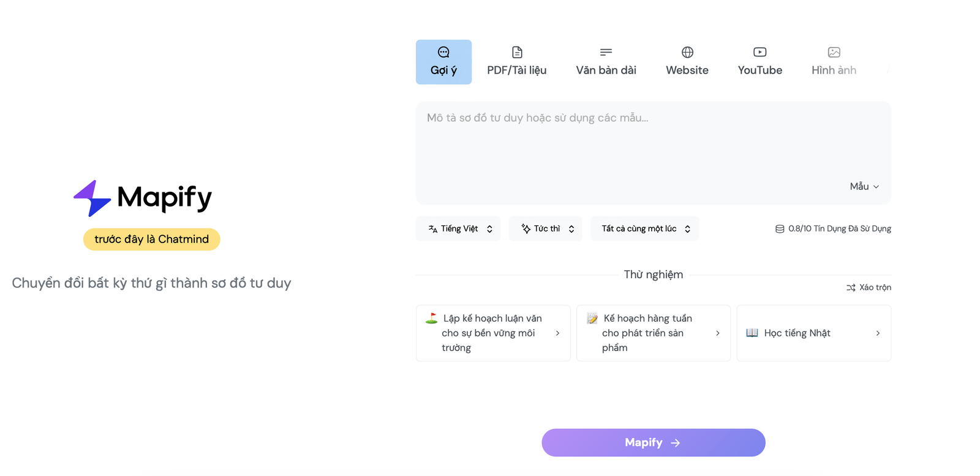
Task: Click the shuffle icon beside Xáo trộn
Action: [x=851, y=287]
